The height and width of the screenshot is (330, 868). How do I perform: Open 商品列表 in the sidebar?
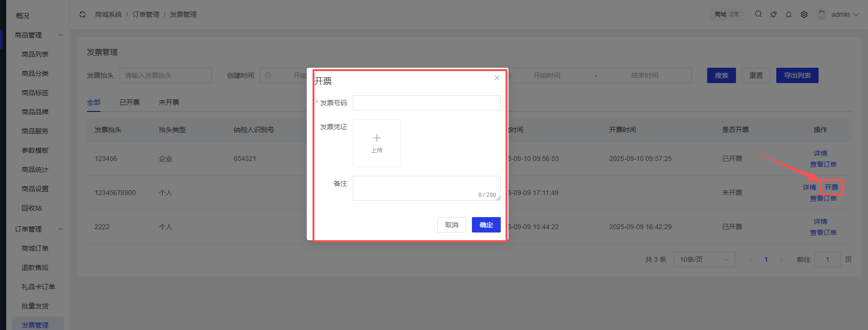pos(35,54)
